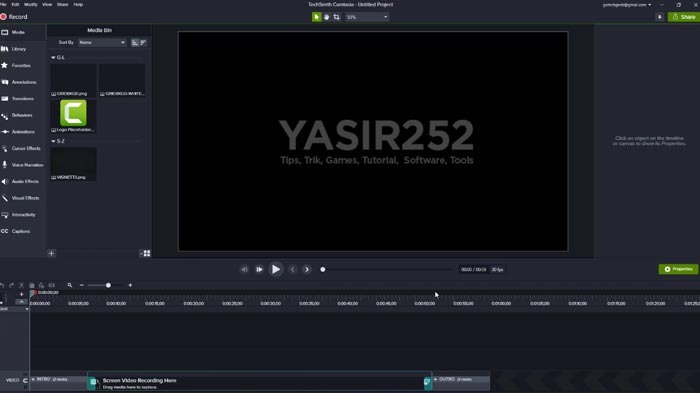Image resolution: width=700 pixels, height=393 pixels.
Task: Open the Transitions panel
Action: tap(23, 99)
